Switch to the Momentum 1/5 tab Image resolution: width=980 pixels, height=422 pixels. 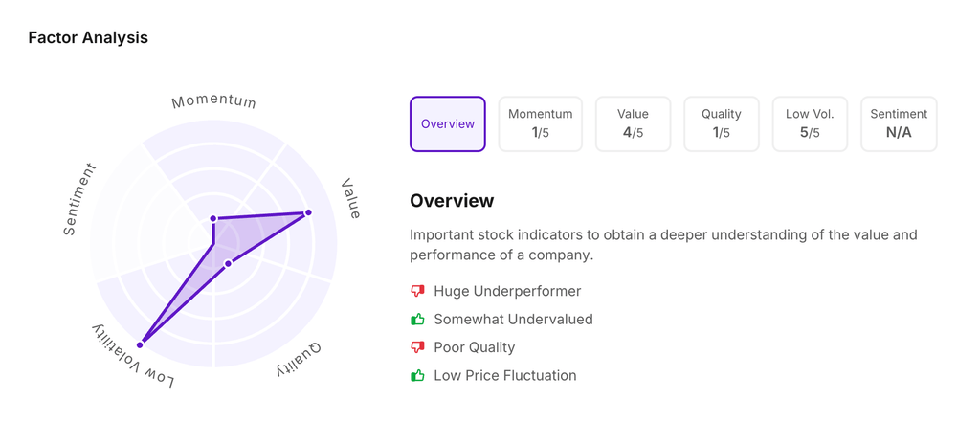(x=540, y=123)
